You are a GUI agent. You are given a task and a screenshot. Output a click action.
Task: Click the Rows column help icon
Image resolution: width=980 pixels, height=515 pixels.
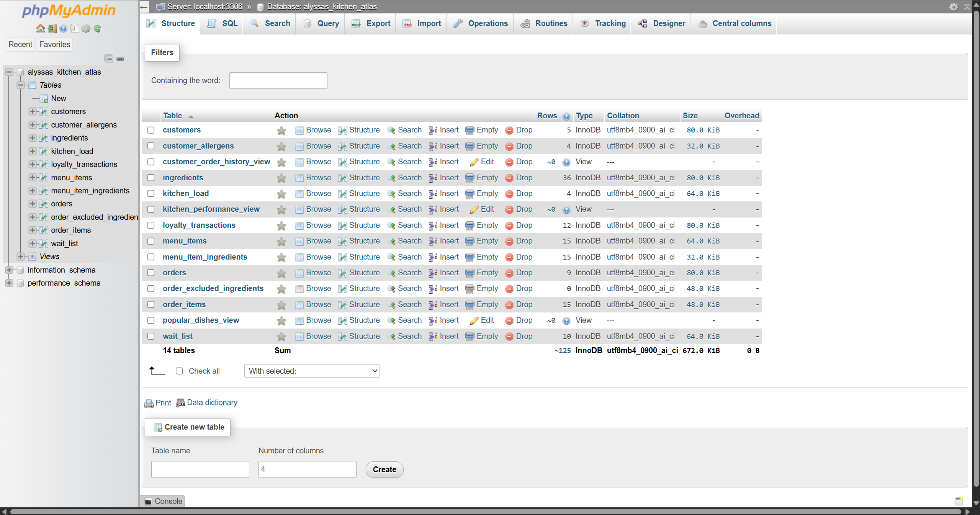coord(566,116)
